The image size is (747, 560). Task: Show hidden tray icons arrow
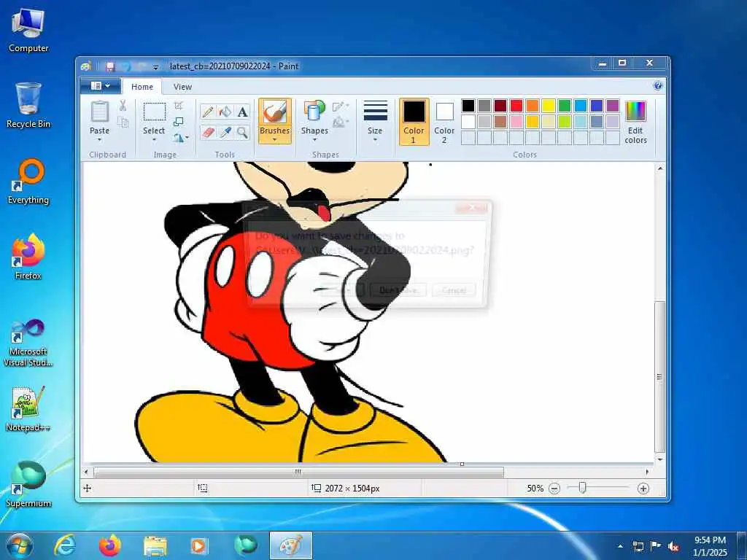620,547
